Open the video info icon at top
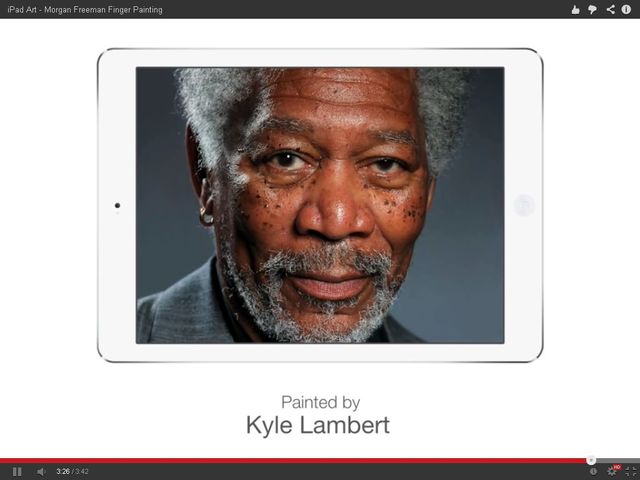Screen dimensions: 640x480 tap(626, 9)
